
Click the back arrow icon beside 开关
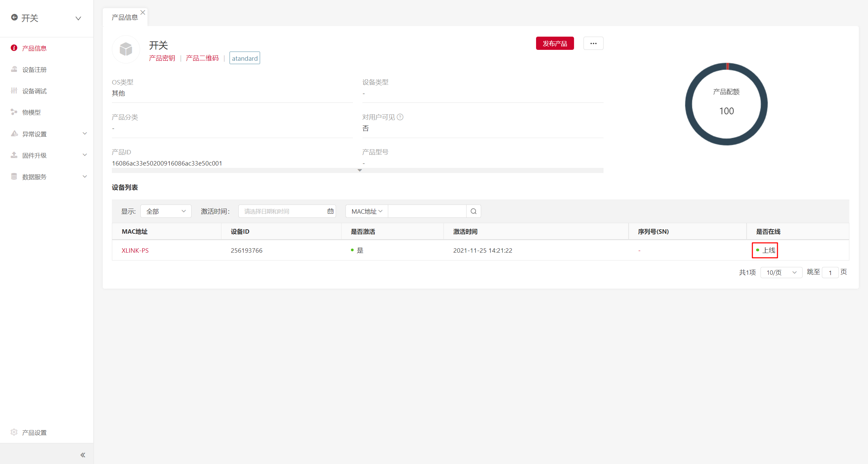(14, 17)
